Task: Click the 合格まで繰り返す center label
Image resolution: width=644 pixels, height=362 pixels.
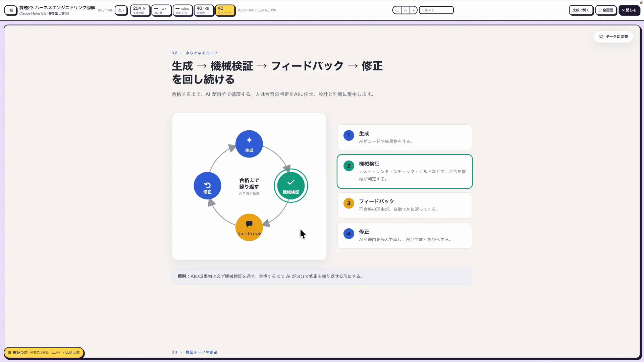Action: point(249,184)
